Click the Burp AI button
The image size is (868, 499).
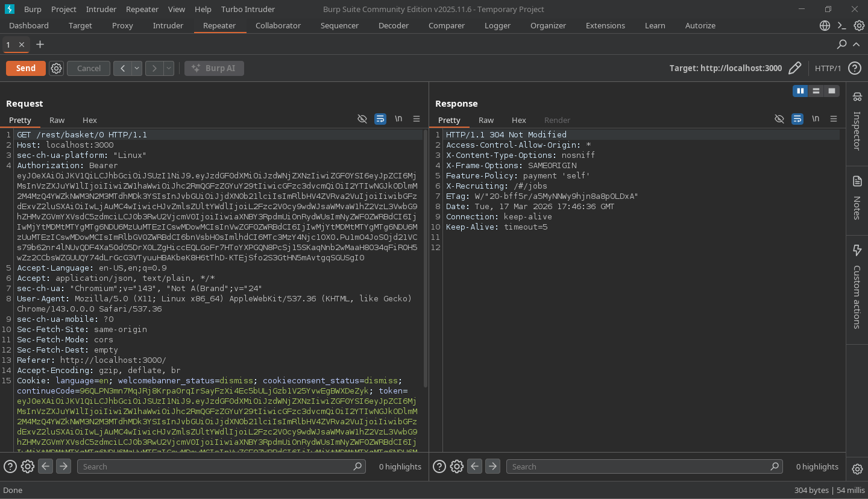click(214, 68)
